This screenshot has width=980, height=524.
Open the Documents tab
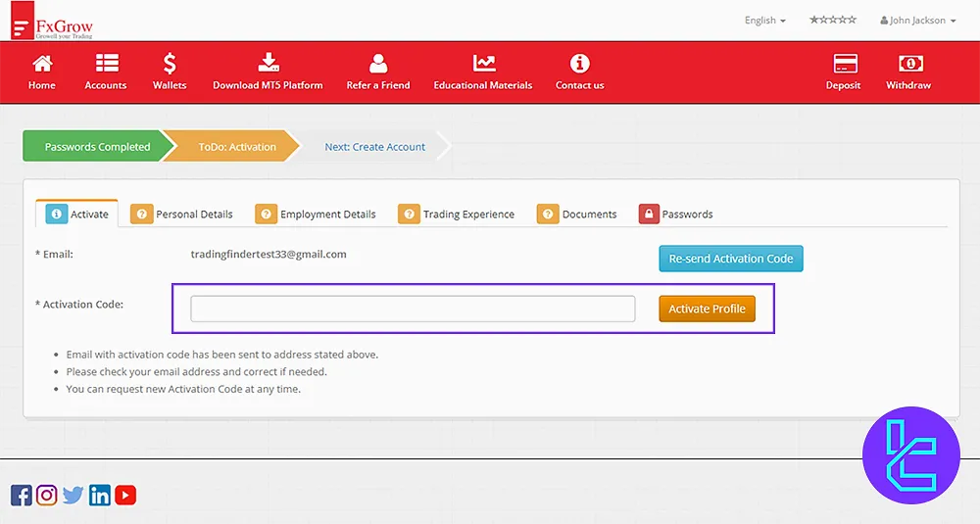577,214
